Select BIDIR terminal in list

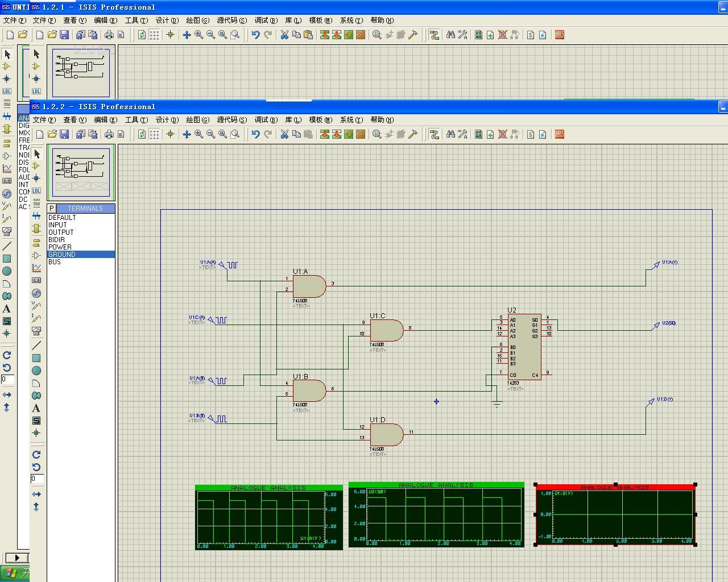click(81, 240)
